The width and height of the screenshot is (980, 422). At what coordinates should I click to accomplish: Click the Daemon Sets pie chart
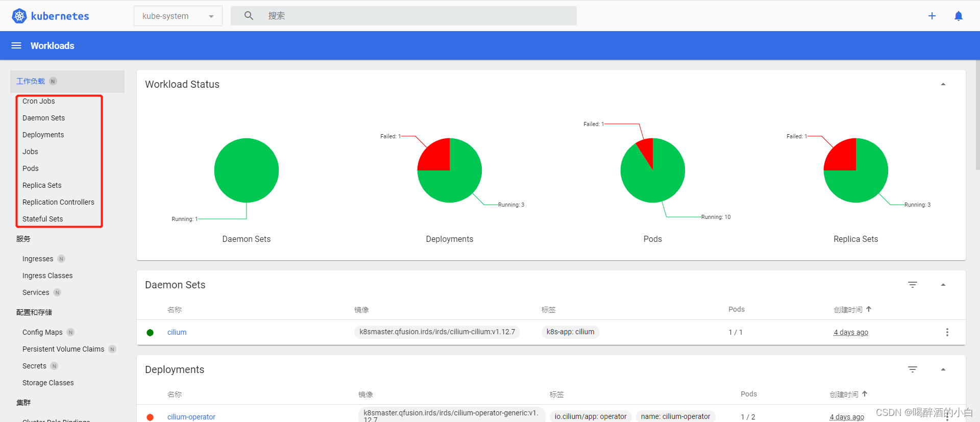coord(247,170)
